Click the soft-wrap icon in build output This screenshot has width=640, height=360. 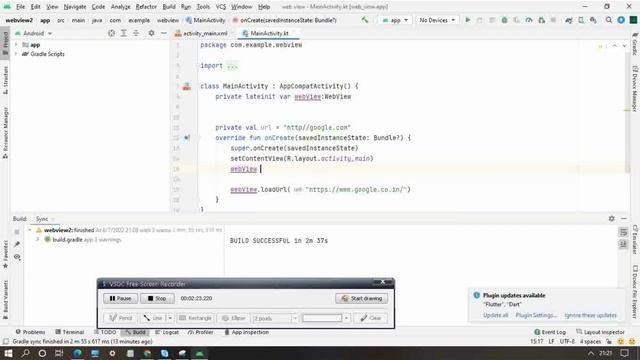pos(623,232)
